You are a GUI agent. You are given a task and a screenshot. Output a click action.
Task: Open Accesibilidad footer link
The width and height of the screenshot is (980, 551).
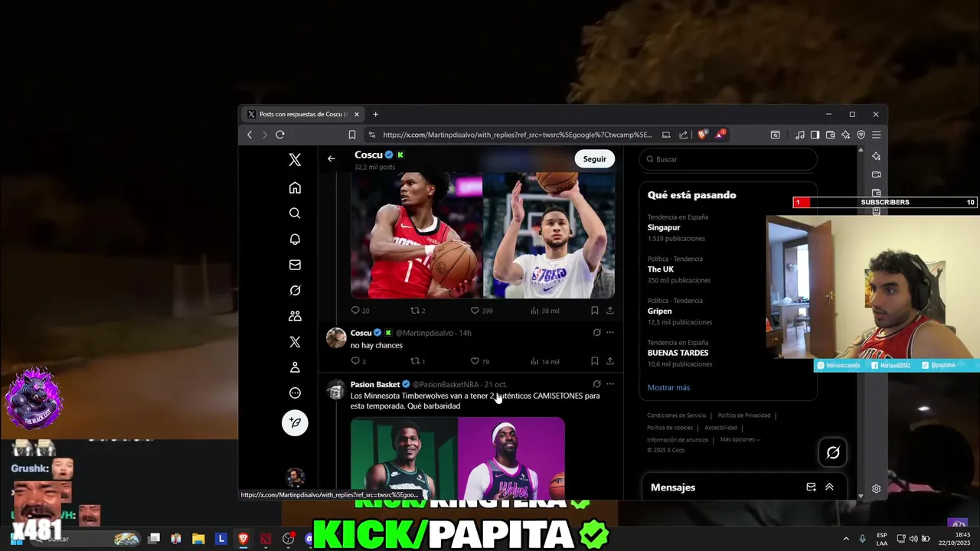click(x=720, y=428)
